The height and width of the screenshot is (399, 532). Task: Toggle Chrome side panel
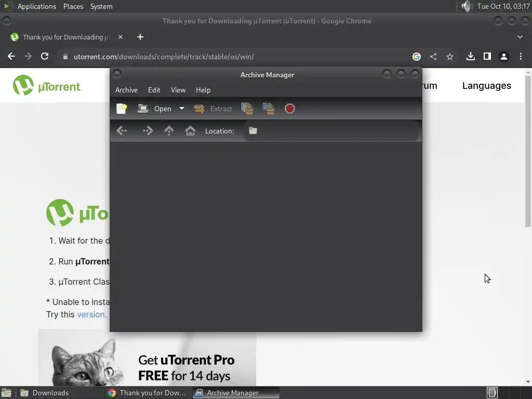tap(487, 56)
